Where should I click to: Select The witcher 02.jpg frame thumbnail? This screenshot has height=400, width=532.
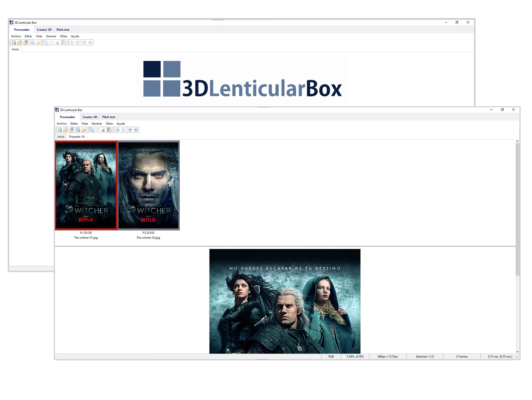coord(148,185)
